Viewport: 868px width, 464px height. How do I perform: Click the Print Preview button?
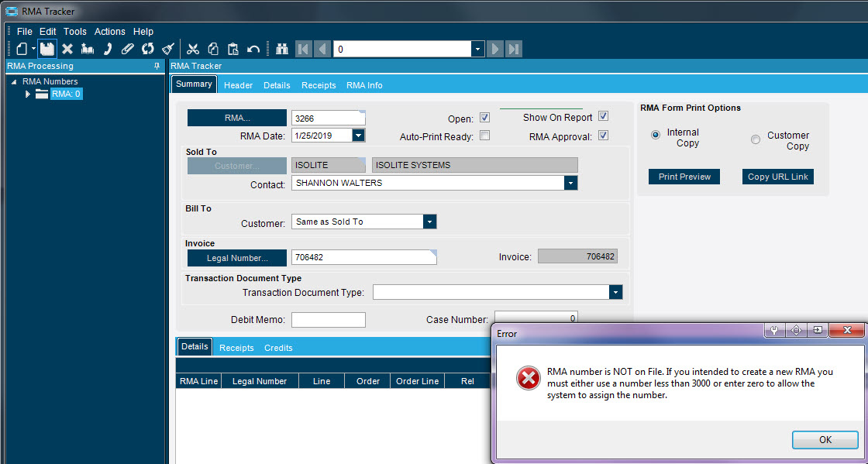[x=684, y=177]
